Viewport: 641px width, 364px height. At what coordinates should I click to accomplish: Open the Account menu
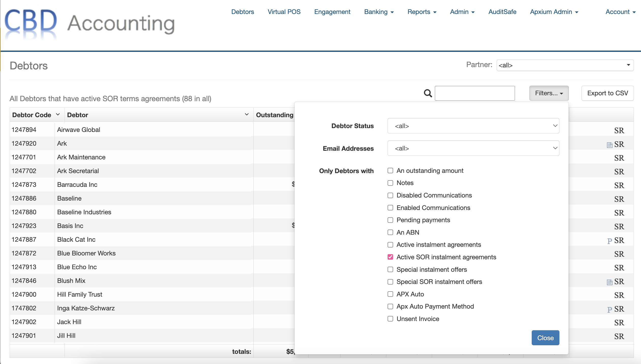tap(620, 12)
